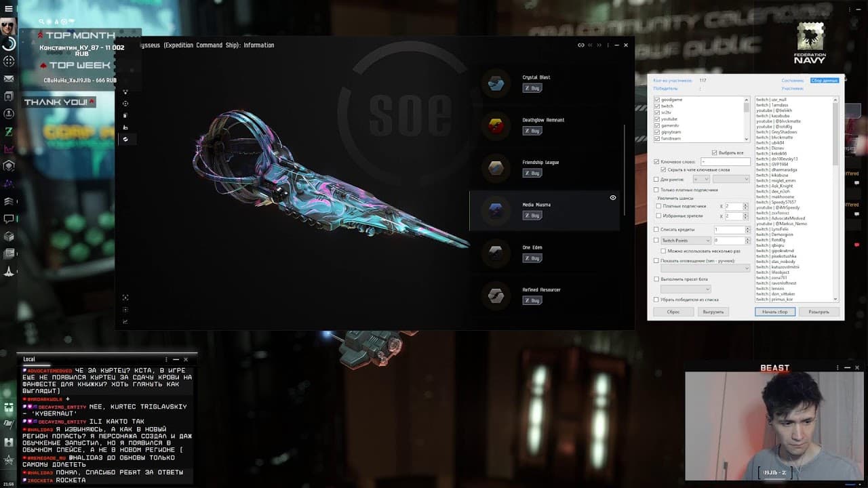Screen dimensions: 868x488
Task: Buy the Friendship League skin
Action: (532, 173)
